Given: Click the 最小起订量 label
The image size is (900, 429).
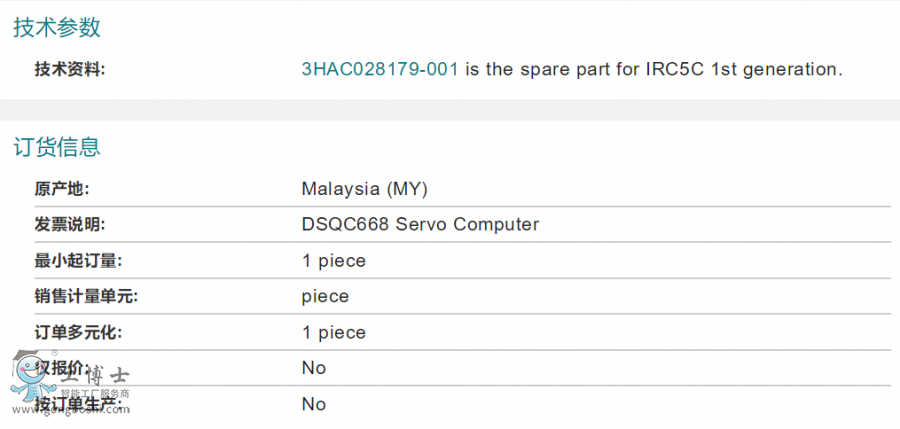Looking at the screenshot, I should tap(79, 261).
